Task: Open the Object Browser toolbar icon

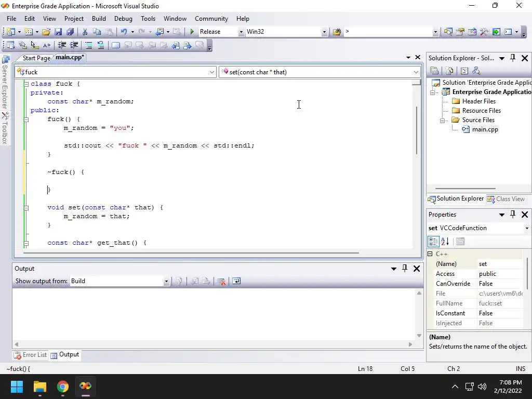Action: coord(472,32)
